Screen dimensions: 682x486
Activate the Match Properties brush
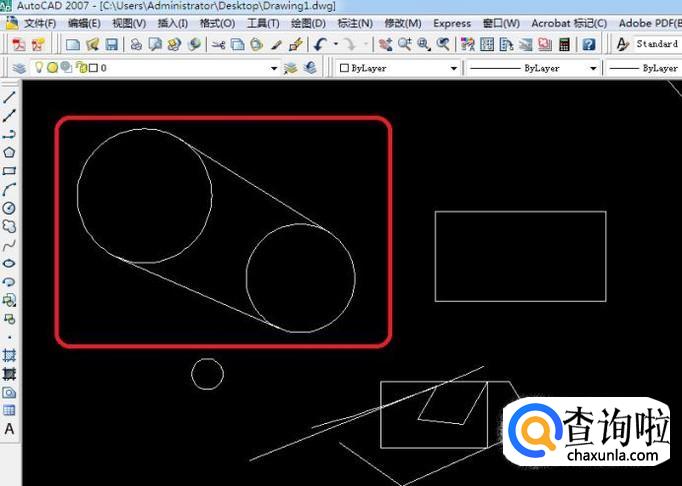coord(276,44)
